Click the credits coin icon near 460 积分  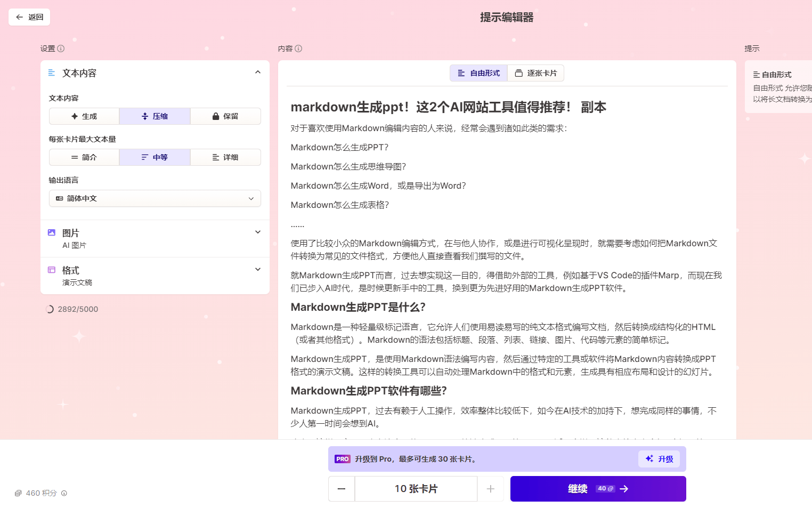[19, 493]
